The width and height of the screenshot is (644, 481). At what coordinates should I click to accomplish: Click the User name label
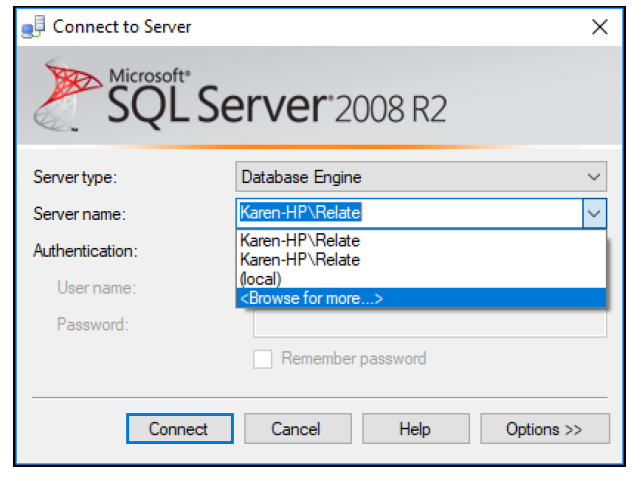tap(97, 288)
